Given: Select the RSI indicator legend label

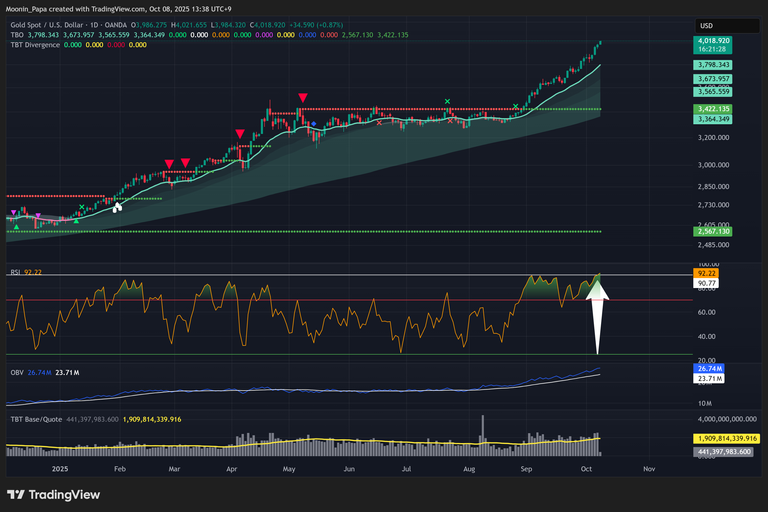Looking at the screenshot, I should click(x=17, y=272).
